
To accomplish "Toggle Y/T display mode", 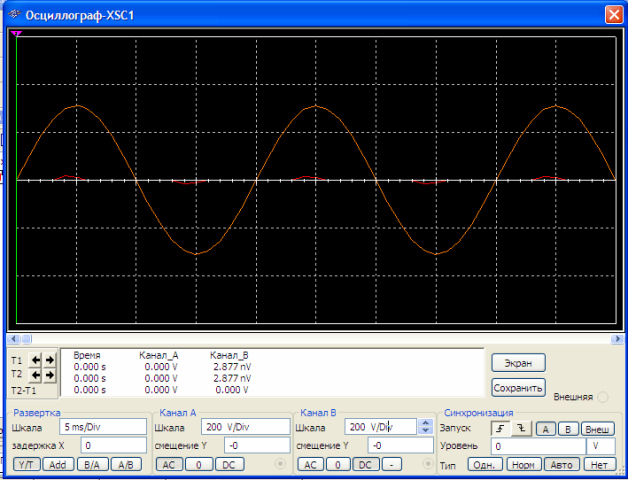I will click(26, 465).
